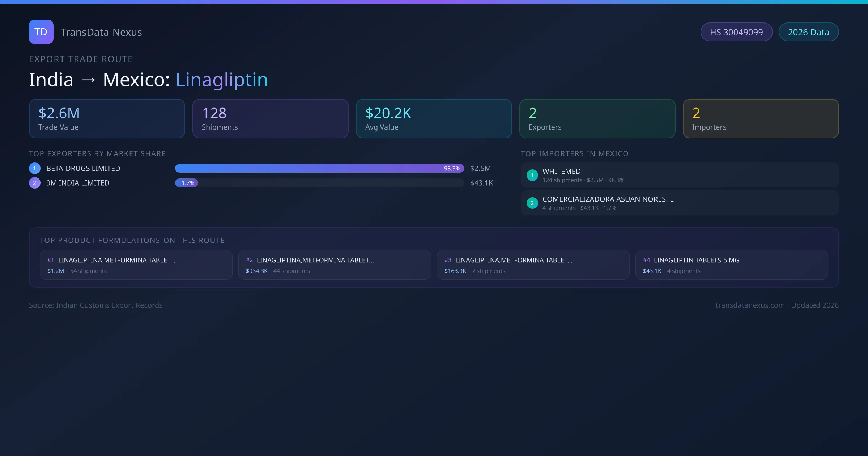Click rank 2 badge beside 9M INDIA LIMITED
This screenshot has width=868, height=456.
click(35, 183)
